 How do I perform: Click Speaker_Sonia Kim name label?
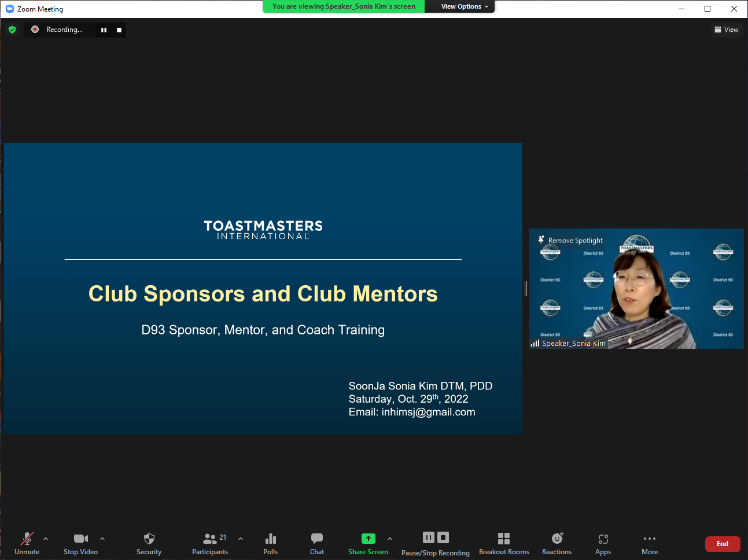pos(573,343)
